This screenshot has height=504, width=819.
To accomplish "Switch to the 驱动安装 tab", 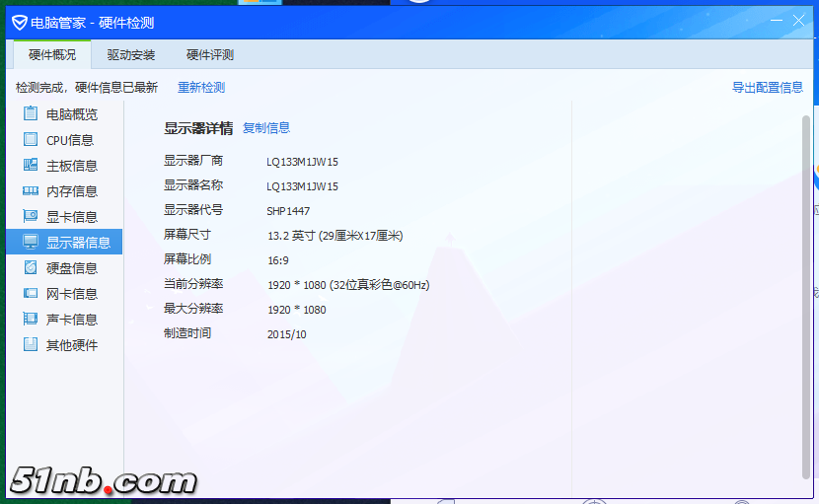I will 131,55.
